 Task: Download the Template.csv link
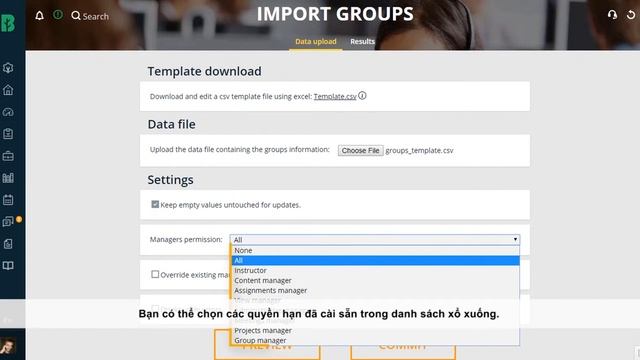tap(335, 96)
